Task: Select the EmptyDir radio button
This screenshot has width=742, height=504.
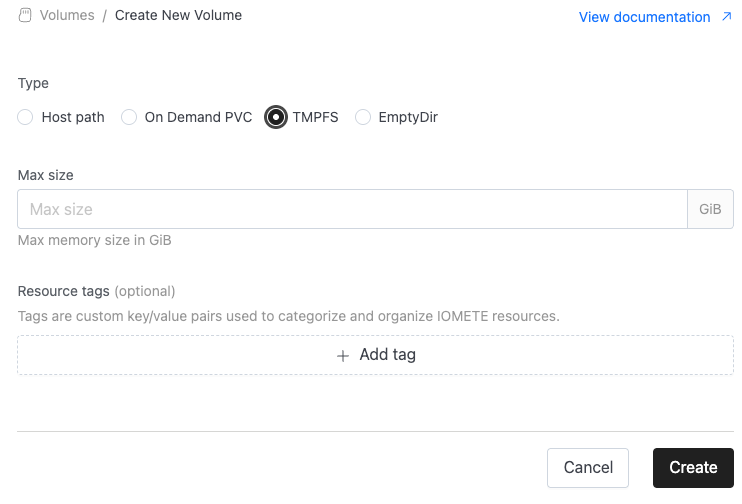Action: [363, 117]
